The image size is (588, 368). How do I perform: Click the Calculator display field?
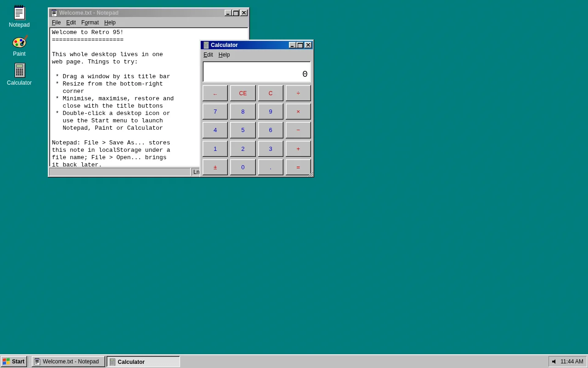(257, 72)
